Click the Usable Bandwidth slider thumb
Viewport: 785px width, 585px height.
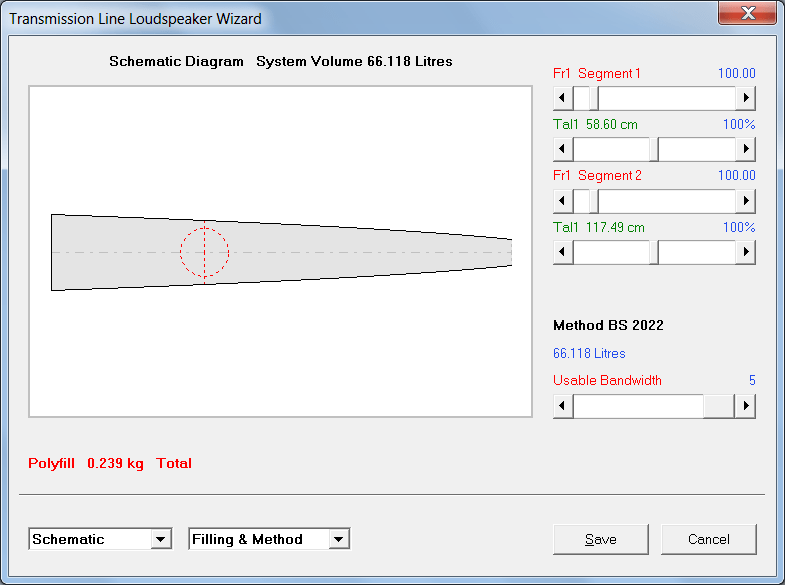[718, 406]
